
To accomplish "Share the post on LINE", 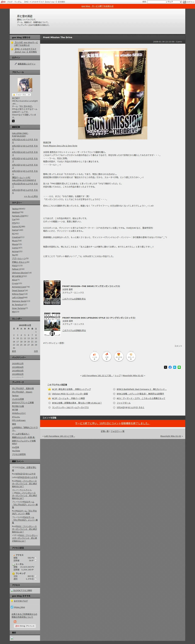I will tap(179, 367).
